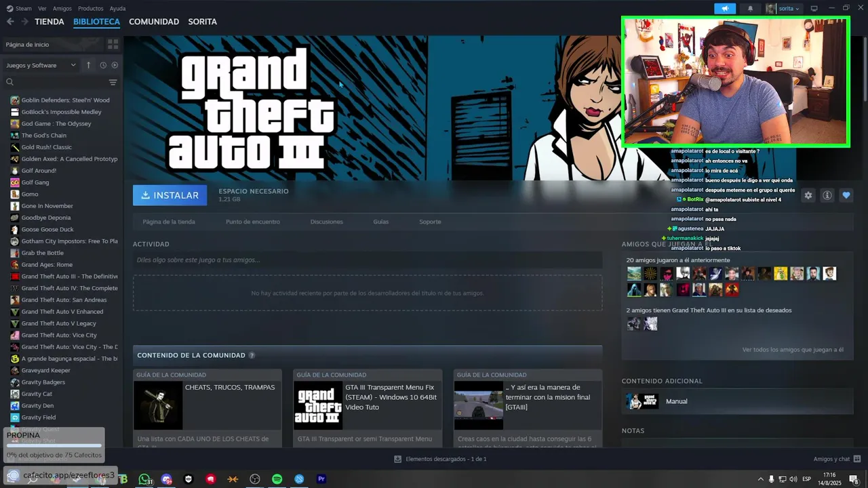Toggle library grid view icon
This screenshot has width=868, height=488.
[x=113, y=44]
